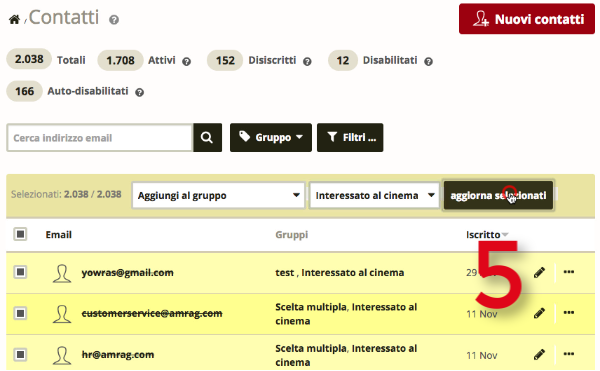The height and width of the screenshot is (371, 600).
Task: Click the Nuovi contatti button
Action: coord(527,19)
